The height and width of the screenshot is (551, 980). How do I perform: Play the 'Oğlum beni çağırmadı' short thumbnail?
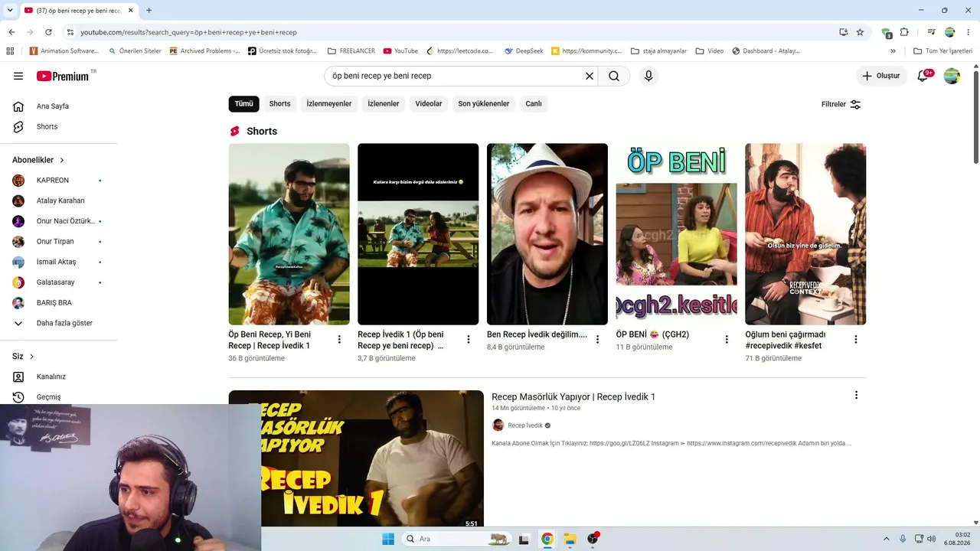pyautogui.click(x=805, y=234)
